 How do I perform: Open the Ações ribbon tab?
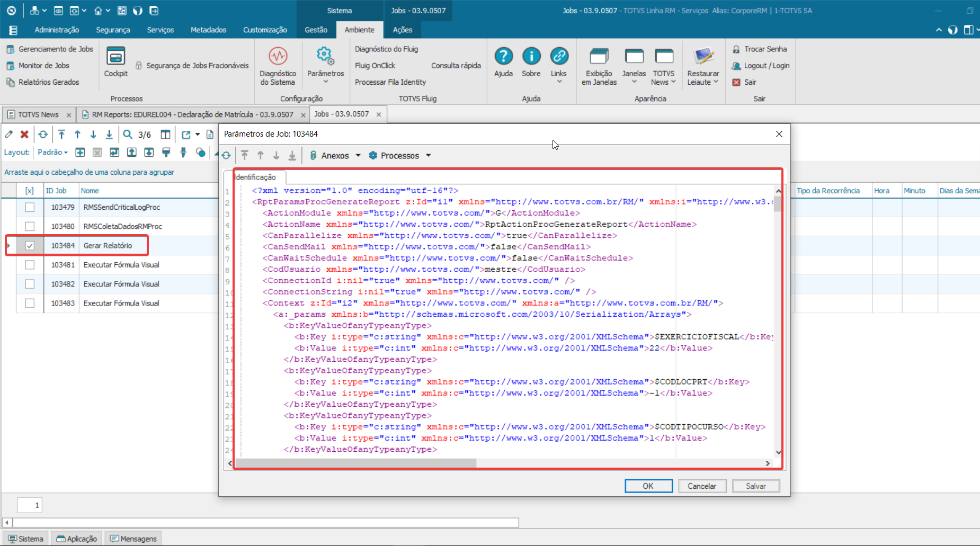click(402, 30)
